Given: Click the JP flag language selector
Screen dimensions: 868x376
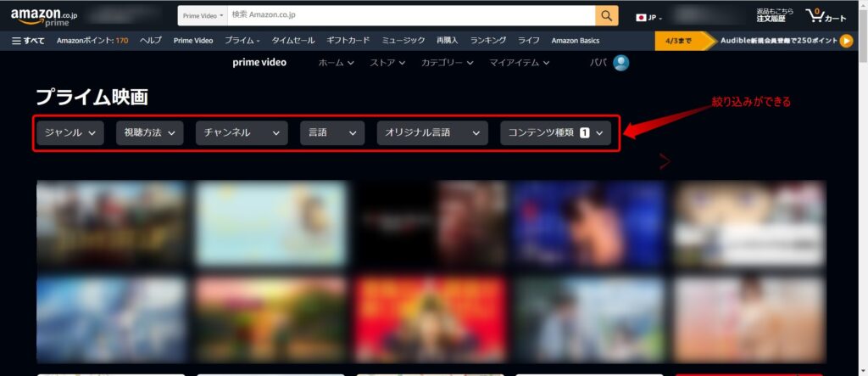Looking at the screenshot, I should (x=648, y=18).
